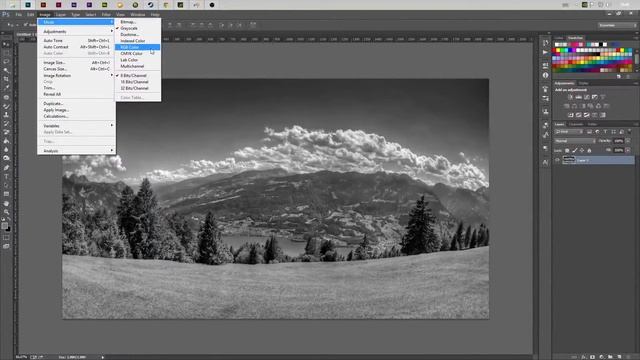Add a Brightness/Contrast adjustment

coord(571,97)
